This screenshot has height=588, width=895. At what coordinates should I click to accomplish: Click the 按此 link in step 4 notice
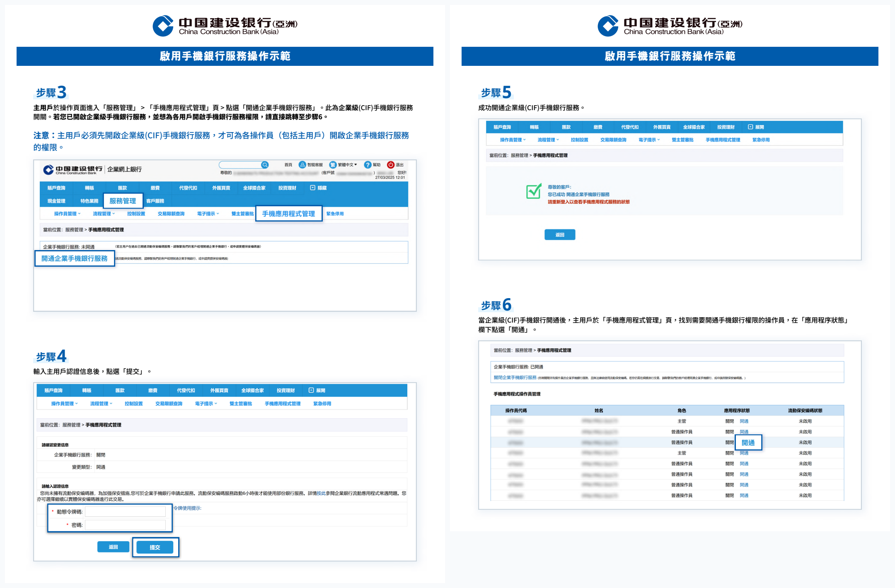click(x=321, y=493)
